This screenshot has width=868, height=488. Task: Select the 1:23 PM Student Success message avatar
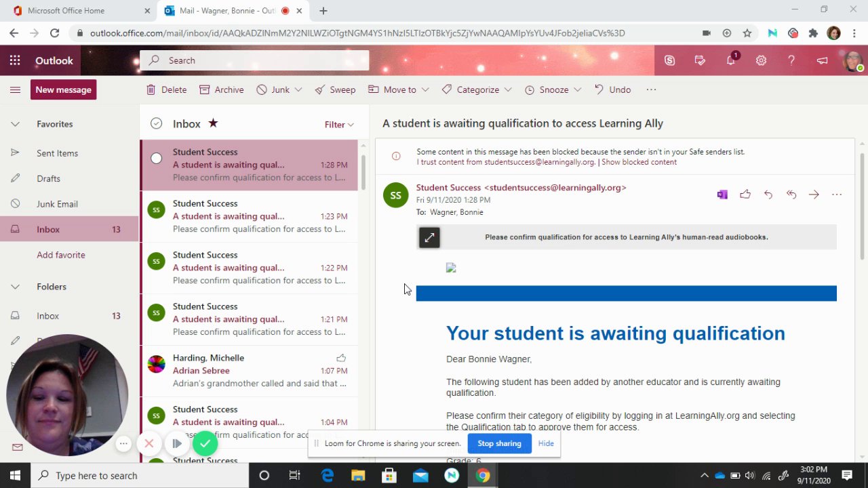[156, 209]
